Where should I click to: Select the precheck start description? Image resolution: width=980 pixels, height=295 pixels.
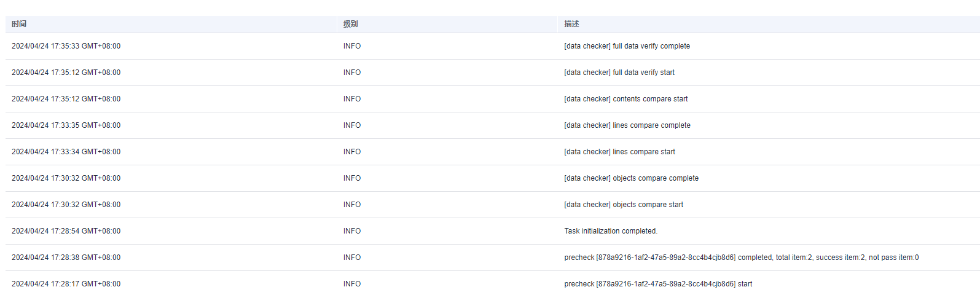coord(658,284)
